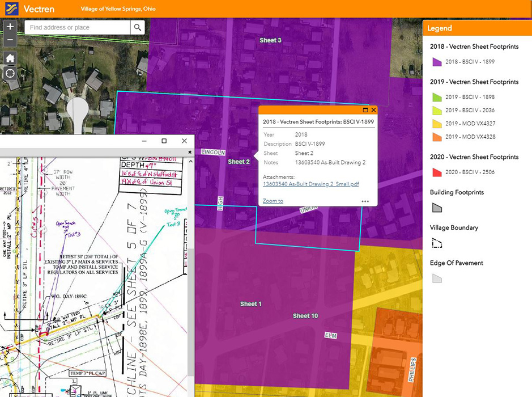Image resolution: width=532 pixels, height=397 pixels.
Task: Click the search magnifier icon
Action: click(x=137, y=27)
